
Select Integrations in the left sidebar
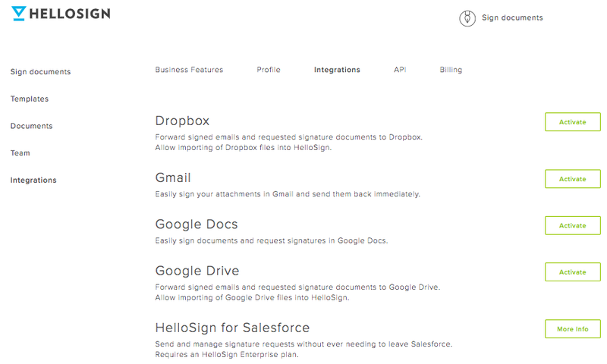(33, 180)
